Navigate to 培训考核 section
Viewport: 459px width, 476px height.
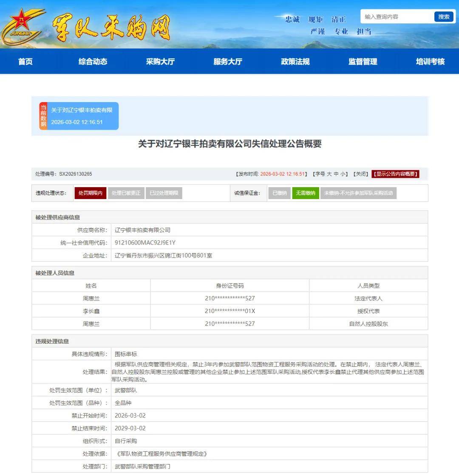click(430, 62)
